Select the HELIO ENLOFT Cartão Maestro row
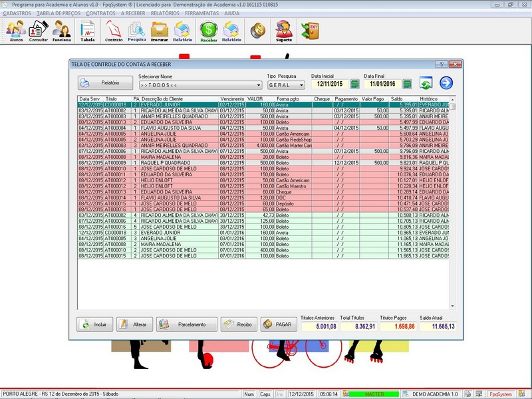The height and width of the screenshot is (399, 532). [263, 186]
